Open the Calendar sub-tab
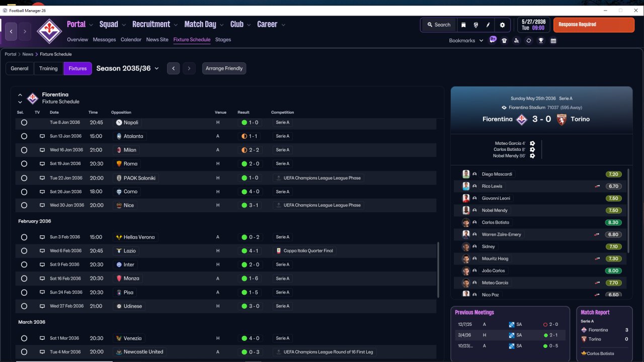Viewport: 644px width, 362px height. pos(131,40)
